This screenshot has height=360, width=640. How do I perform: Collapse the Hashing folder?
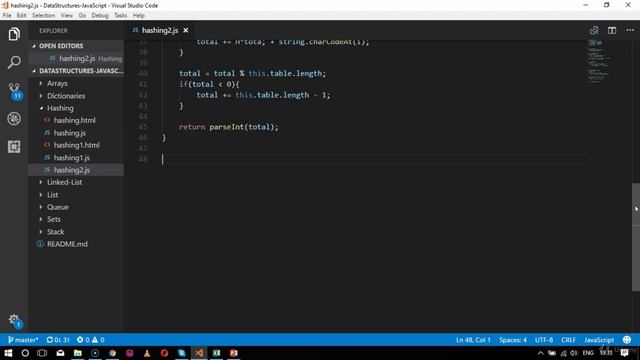60,108
